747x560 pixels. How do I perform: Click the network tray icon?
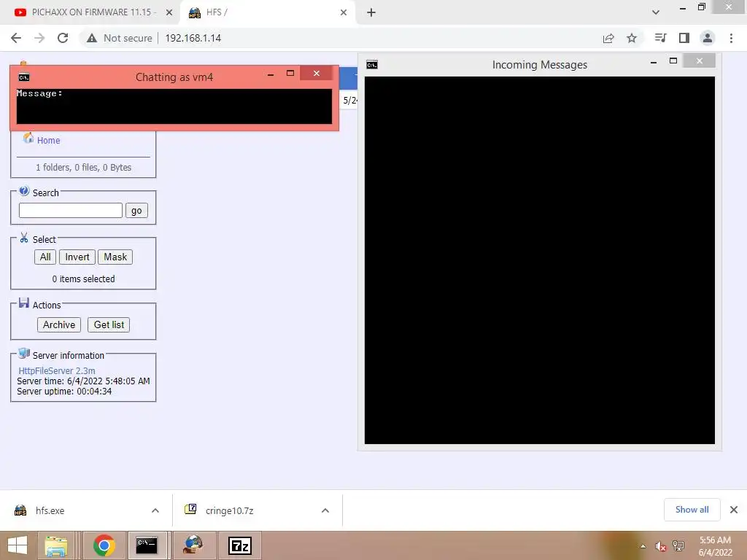(x=678, y=546)
